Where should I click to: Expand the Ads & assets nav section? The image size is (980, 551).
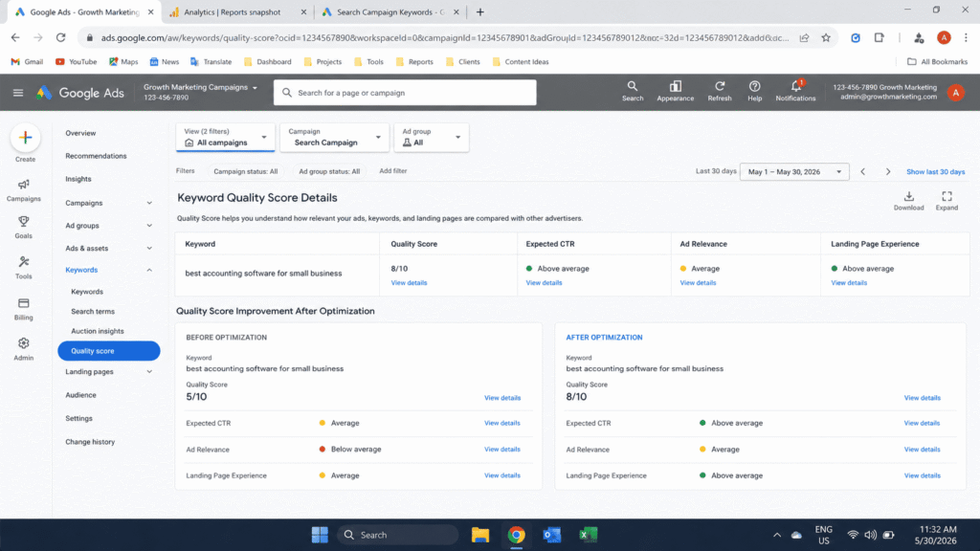[x=149, y=248]
